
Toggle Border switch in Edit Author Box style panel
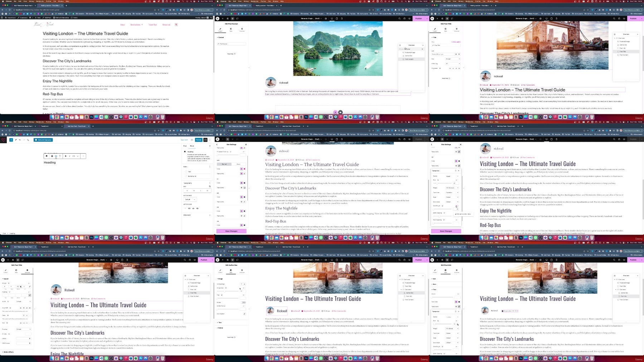click(244, 302)
